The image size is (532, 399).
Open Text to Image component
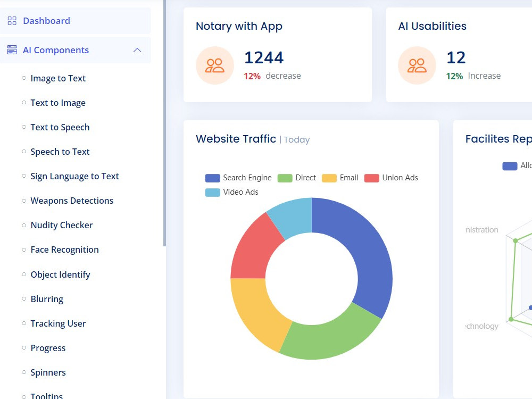pyautogui.click(x=58, y=103)
